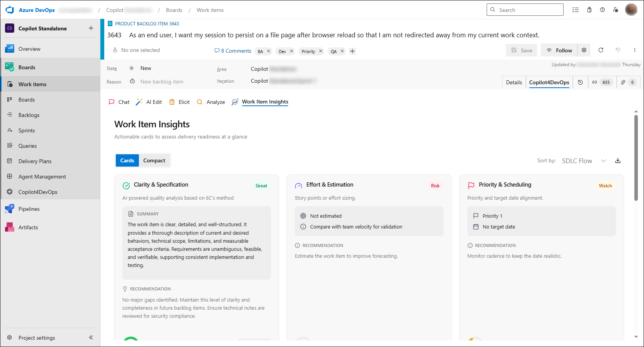Open the Iteration path field
644x347 pixels.
(285, 81)
